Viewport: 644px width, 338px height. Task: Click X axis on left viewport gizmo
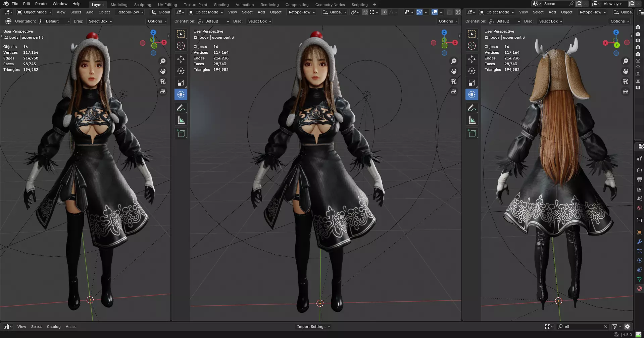click(164, 42)
